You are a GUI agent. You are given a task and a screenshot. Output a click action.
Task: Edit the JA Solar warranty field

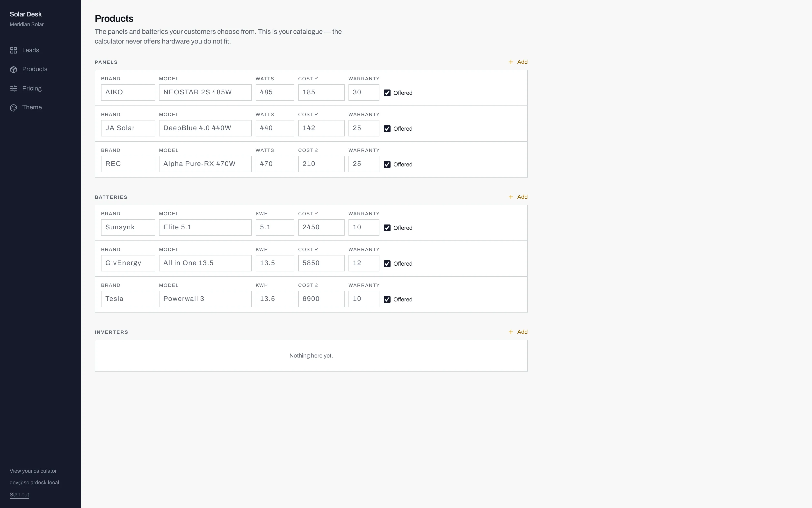(364, 128)
